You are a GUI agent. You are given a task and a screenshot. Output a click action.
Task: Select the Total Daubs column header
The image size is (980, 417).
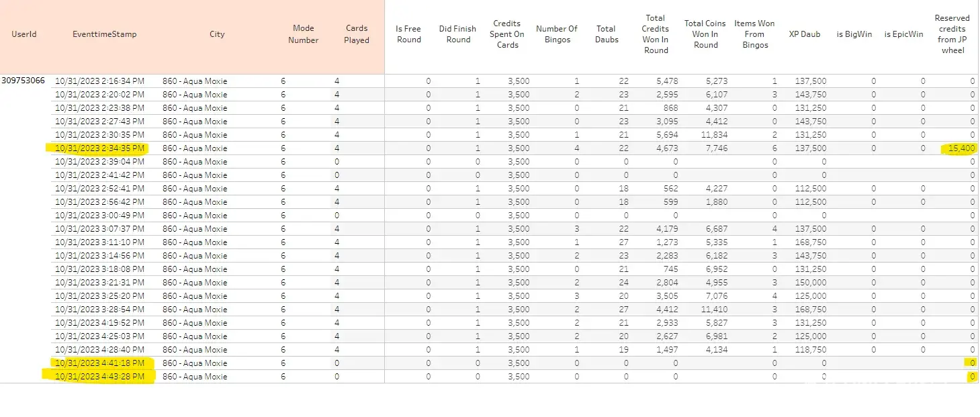(x=606, y=34)
